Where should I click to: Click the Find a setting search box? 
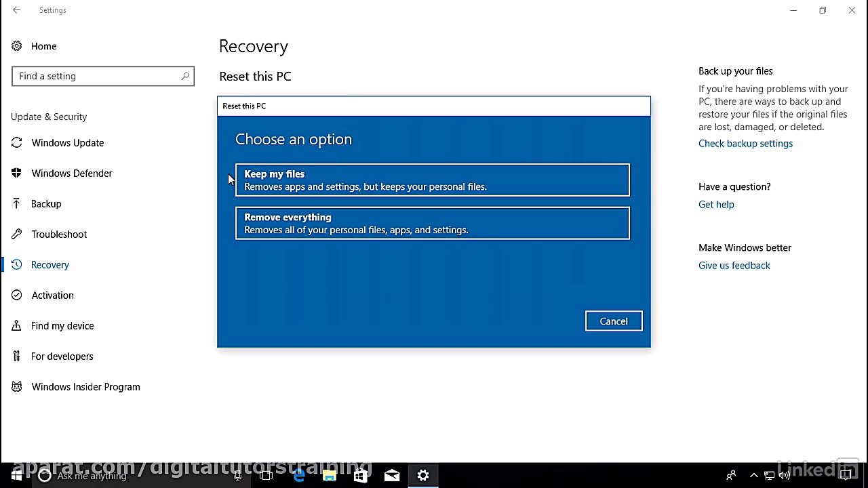103,75
